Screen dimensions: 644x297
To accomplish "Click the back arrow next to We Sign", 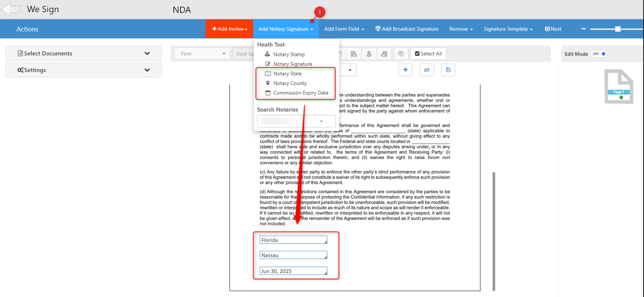I will pos(11,9).
